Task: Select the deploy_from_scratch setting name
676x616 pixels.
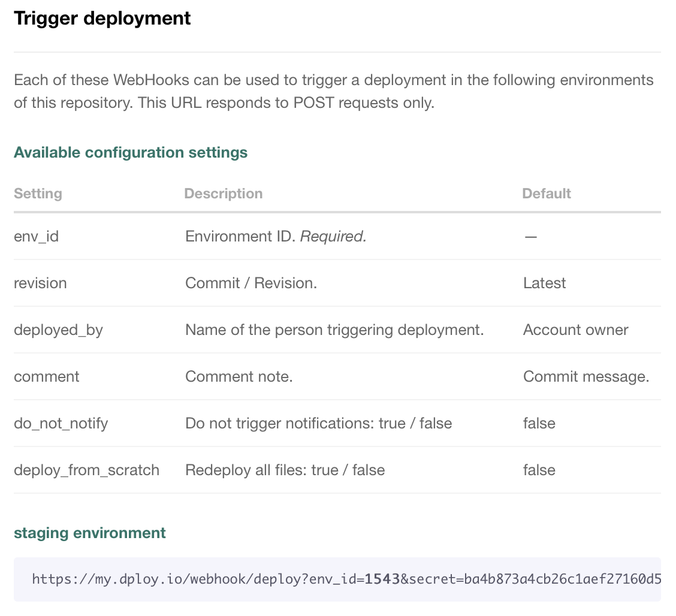Action: [x=86, y=470]
